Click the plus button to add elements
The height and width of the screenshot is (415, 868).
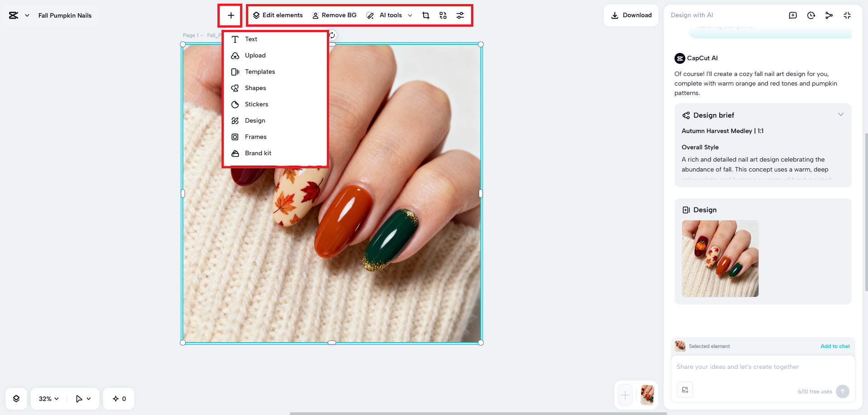pos(230,15)
